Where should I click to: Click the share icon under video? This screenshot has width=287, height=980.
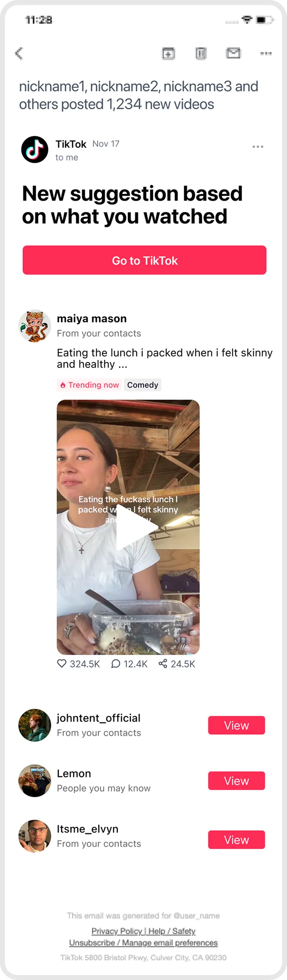coord(163,664)
